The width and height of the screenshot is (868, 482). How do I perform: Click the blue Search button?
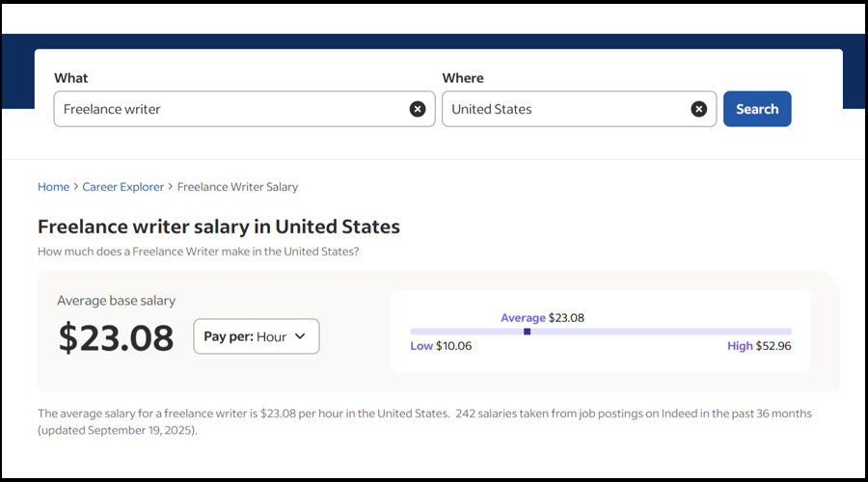pos(757,109)
